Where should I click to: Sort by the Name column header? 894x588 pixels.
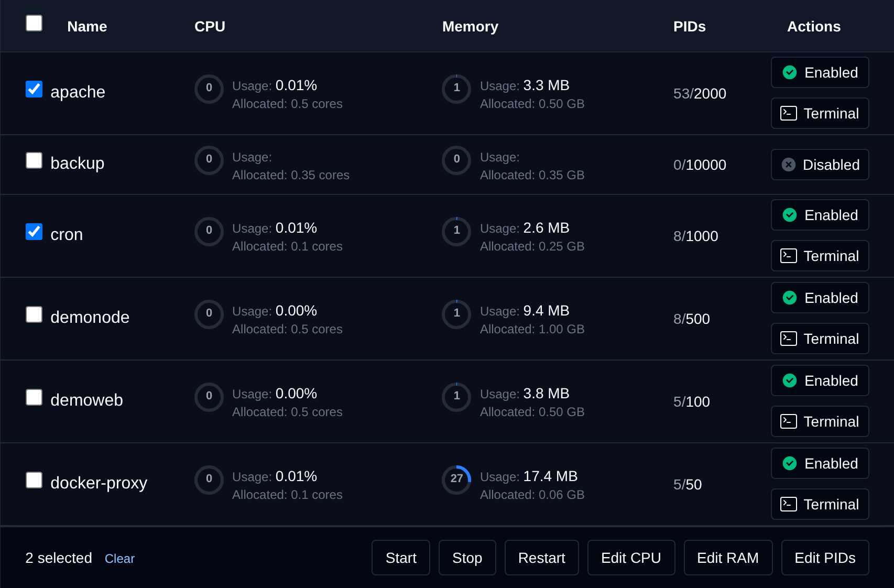(87, 26)
